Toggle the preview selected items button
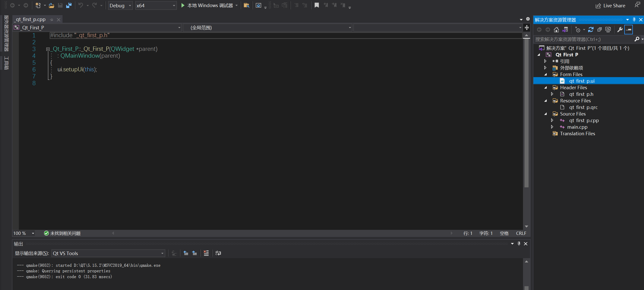The image size is (644, 290). pyautogui.click(x=629, y=30)
